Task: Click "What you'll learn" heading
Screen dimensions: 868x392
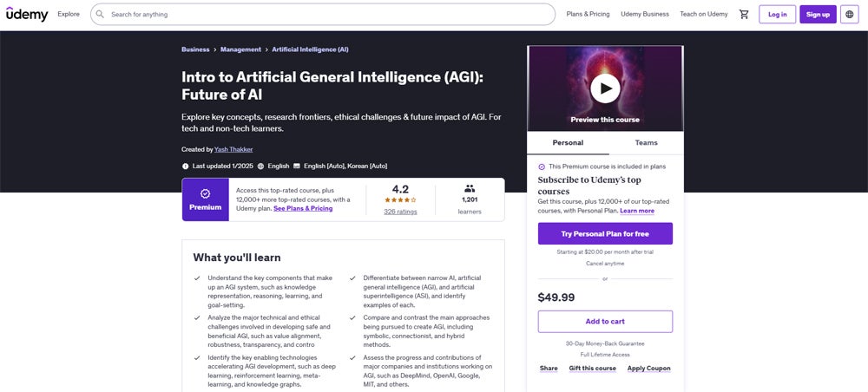Action: [x=237, y=258]
